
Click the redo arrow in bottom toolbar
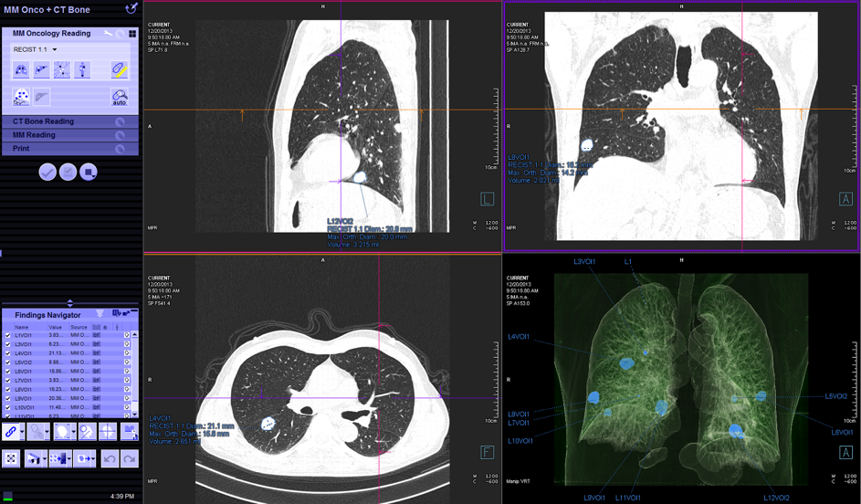pos(129,458)
